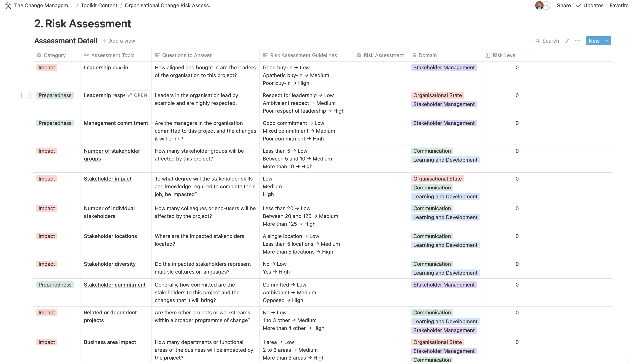Click the Aa icon on Assessment Topic column
Screen dimensions: 632x364
[86, 55]
